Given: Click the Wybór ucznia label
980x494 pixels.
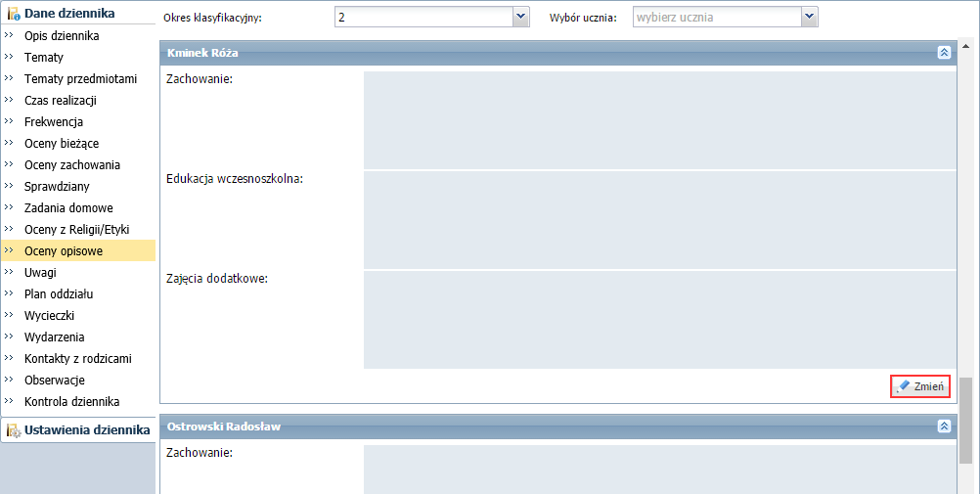Looking at the screenshot, I should point(583,19).
